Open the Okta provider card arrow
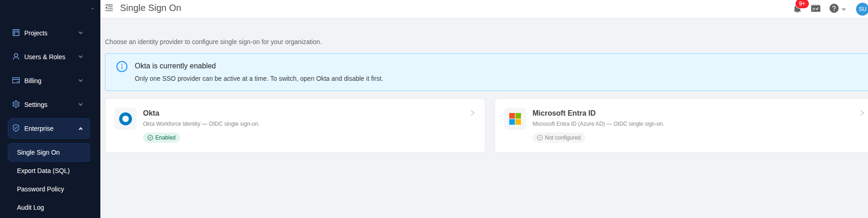This screenshot has height=218, width=868. click(472, 113)
